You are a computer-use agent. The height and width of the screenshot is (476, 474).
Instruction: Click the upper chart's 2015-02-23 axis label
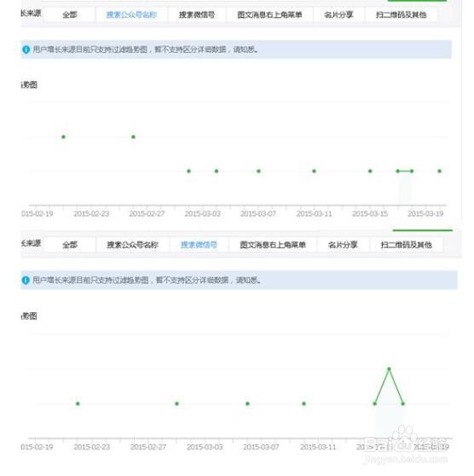tap(91, 214)
